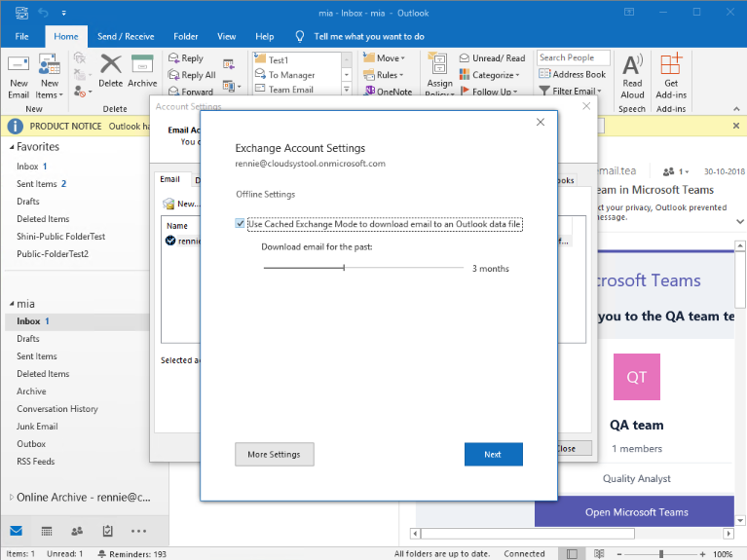Click Tell me what you want to do
Screen dimensions: 747x560
369,37
